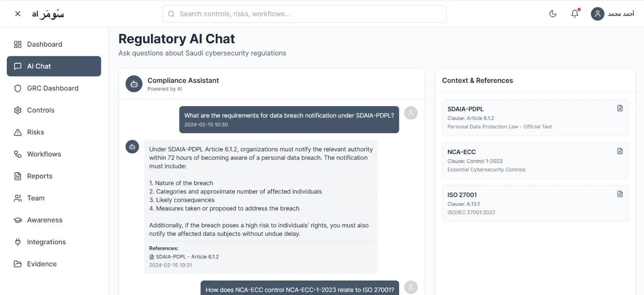Select the Awareness icon in the sidebar
Viewport: 644px width, 295px height.
(17, 220)
